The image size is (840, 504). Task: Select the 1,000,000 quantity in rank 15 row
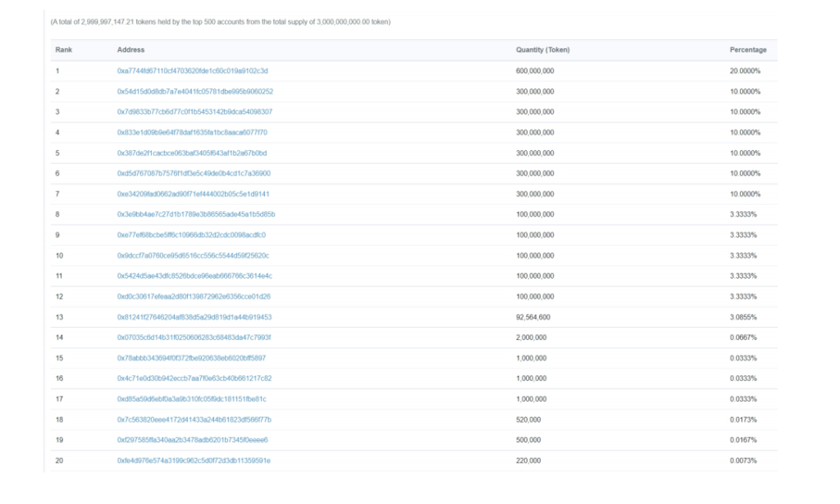pyautogui.click(x=531, y=358)
